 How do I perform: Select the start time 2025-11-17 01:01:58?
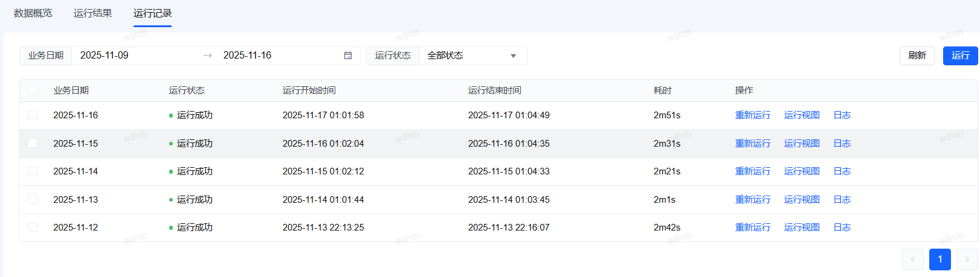(x=323, y=115)
